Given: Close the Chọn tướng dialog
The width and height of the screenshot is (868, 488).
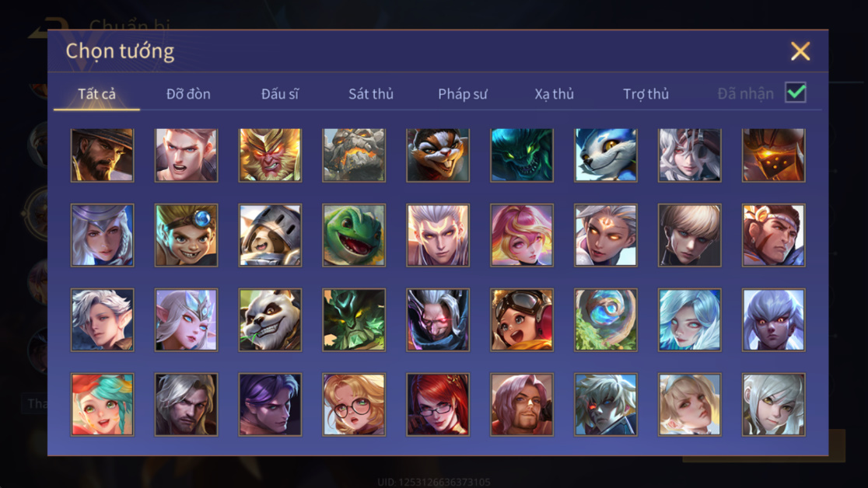Looking at the screenshot, I should tap(800, 51).
